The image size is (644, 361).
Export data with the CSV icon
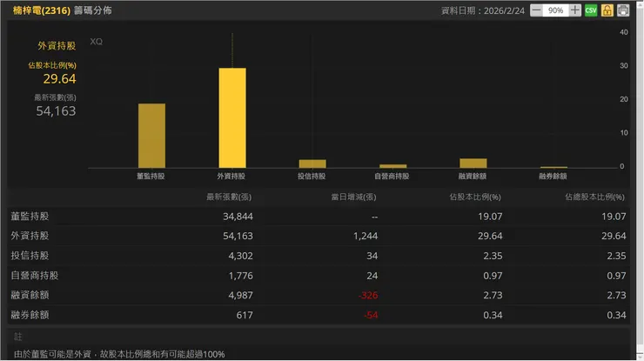(591, 10)
